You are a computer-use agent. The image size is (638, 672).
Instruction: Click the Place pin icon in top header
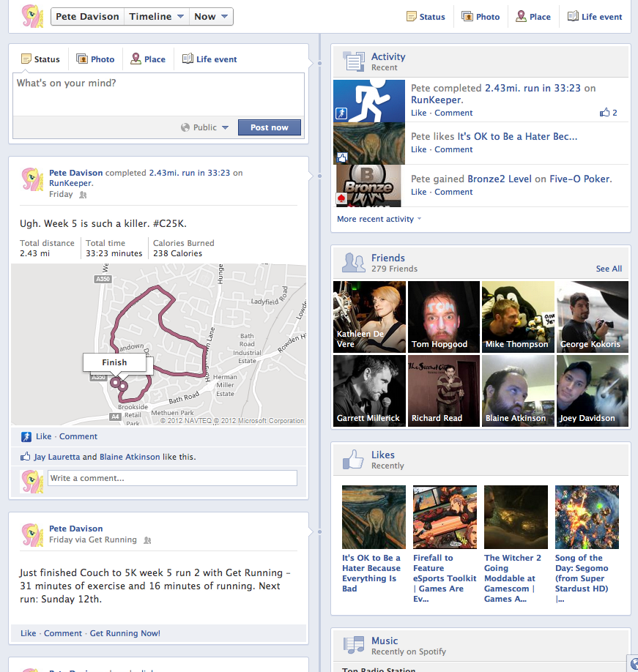point(521,16)
